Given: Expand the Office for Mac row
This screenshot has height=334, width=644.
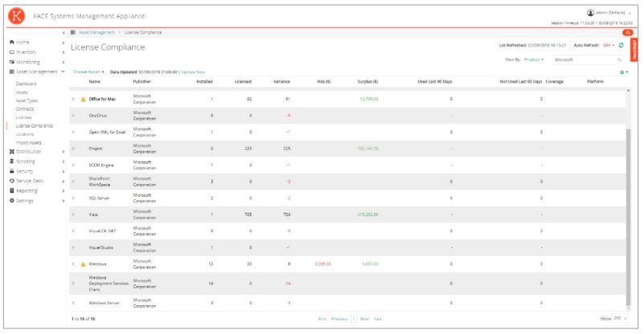Looking at the screenshot, I should (73, 99).
